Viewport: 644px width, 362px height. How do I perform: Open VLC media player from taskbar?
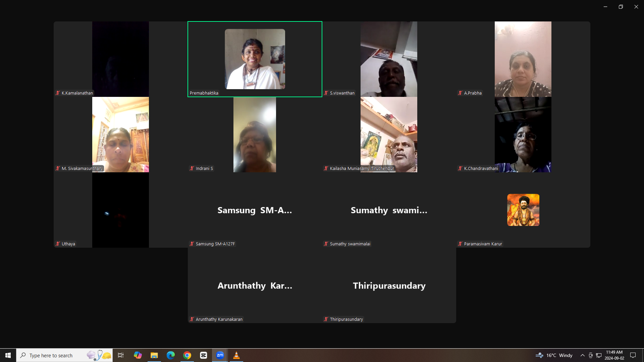(x=236, y=355)
